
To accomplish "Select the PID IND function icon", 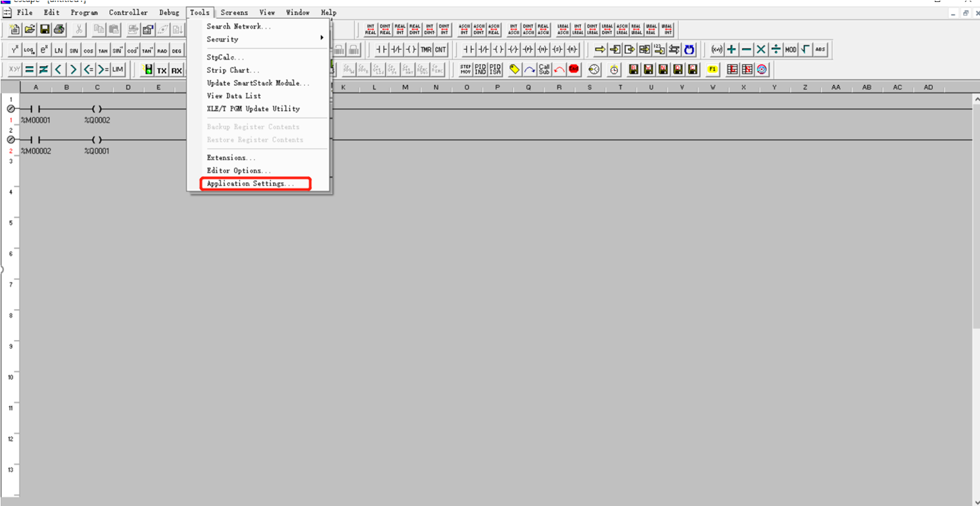I will [481, 69].
